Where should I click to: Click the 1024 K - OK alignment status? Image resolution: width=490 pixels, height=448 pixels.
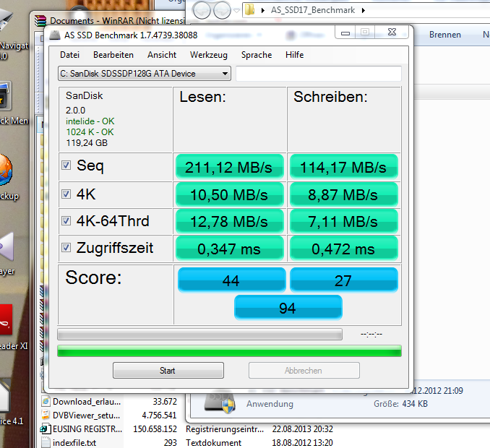point(90,132)
